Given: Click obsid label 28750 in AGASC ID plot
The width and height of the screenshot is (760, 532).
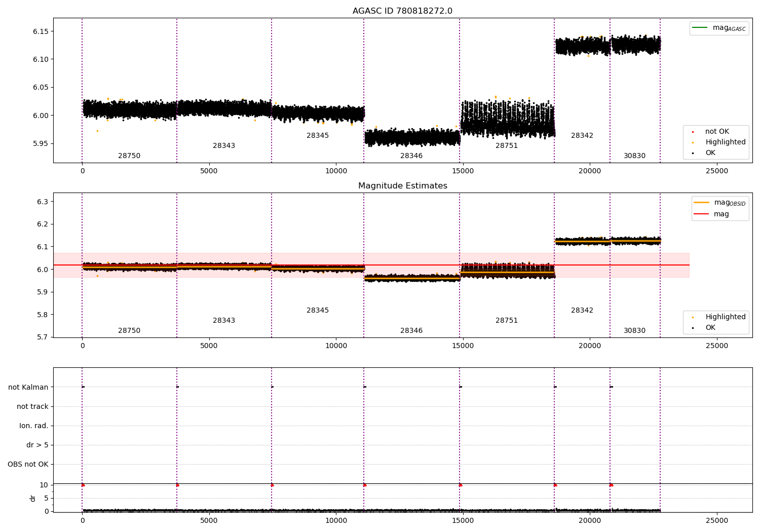Looking at the screenshot, I should [129, 156].
